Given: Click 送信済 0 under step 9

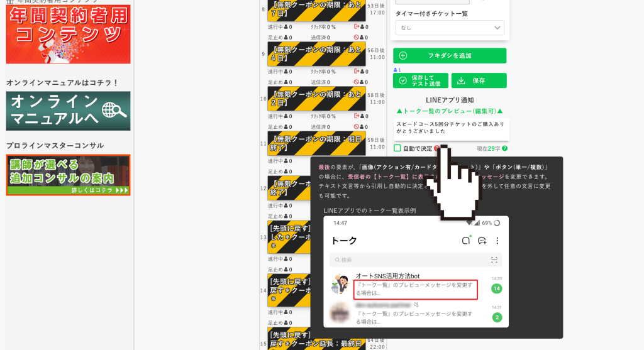Looking at the screenshot, I should [320, 82].
